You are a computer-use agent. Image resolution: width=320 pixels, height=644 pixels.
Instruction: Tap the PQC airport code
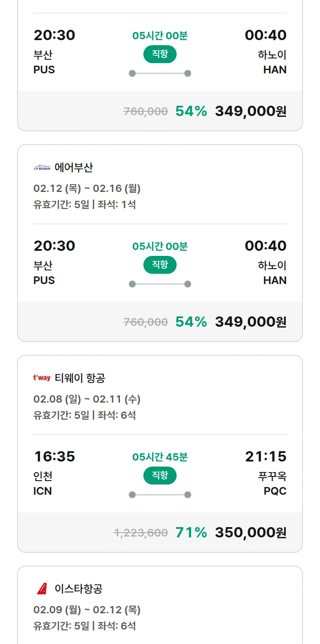point(275,491)
